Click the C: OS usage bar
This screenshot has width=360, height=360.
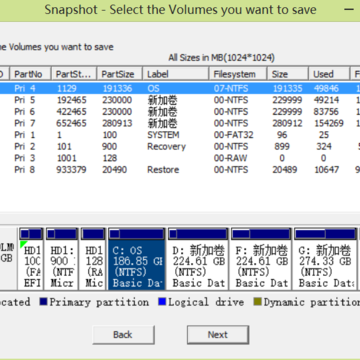point(137,234)
